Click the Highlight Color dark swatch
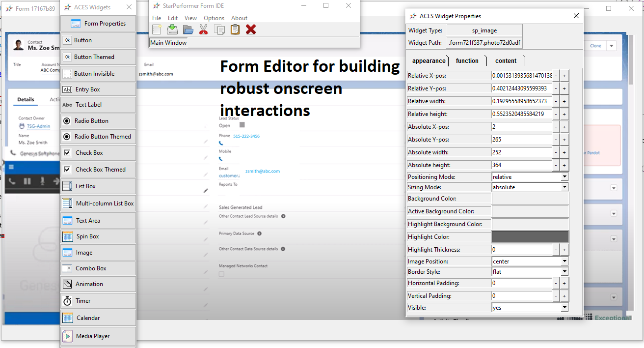 [x=530, y=237]
